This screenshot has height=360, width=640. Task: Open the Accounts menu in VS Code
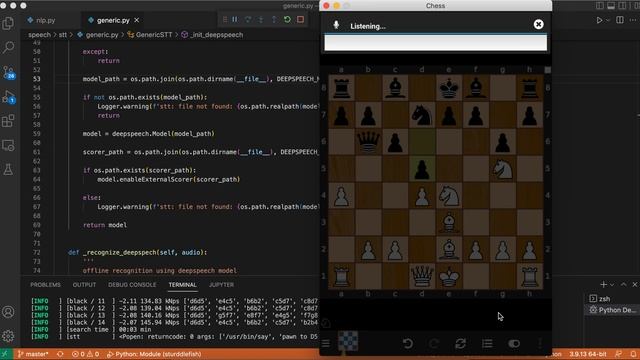[8, 312]
